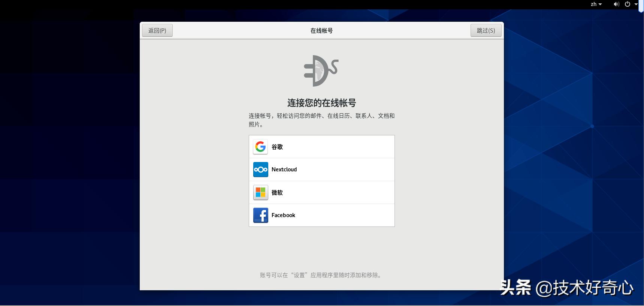Image resolution: width=644 pixels, height=306 pixels.
Task: Open the zh input language dropdown
Action: (x=596, y=4)
